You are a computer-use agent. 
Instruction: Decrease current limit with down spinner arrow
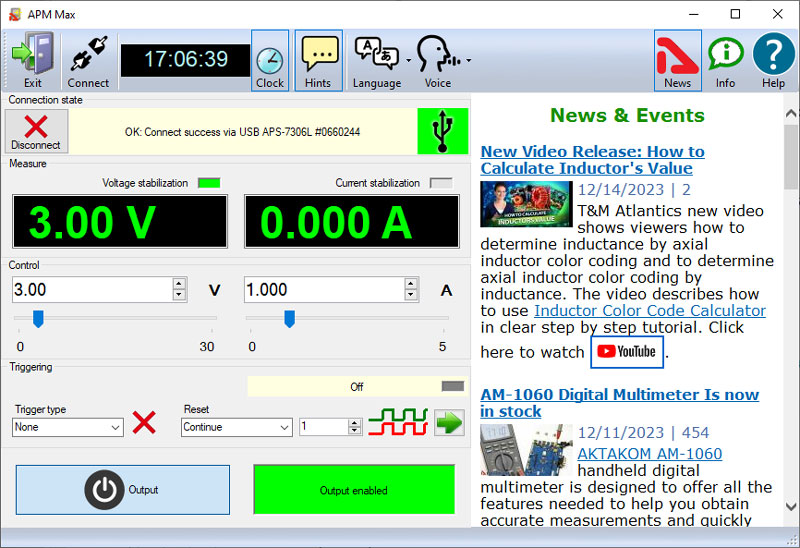[411, 295]
